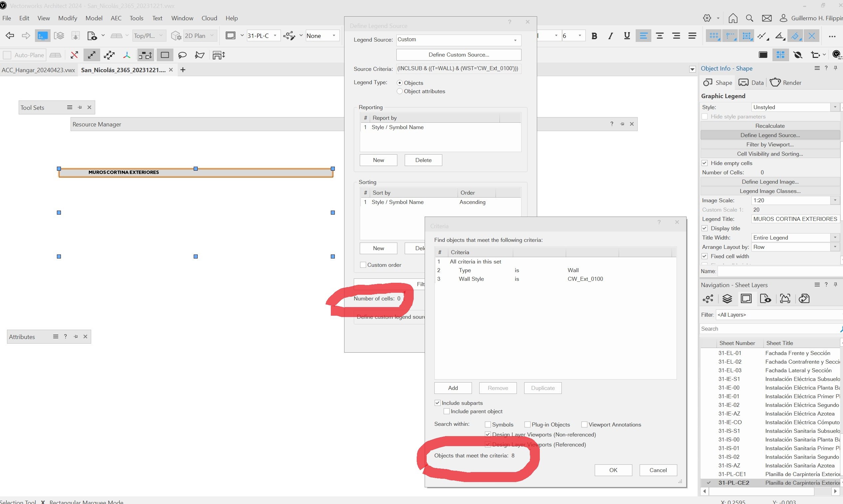Click the Bold text formatting icon
Image resolution: width=843 pixels, height=504 pixels.
pos(594,36)
